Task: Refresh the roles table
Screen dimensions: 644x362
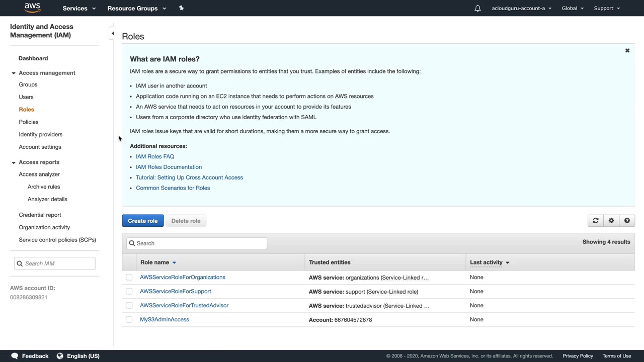Action: click(x=595, y=221)
